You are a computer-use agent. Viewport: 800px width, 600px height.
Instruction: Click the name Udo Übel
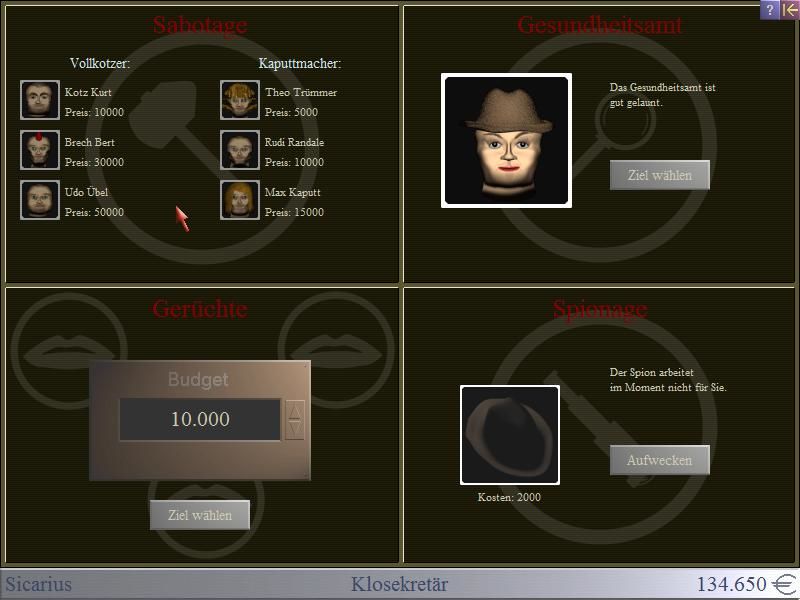pos(86,192)
